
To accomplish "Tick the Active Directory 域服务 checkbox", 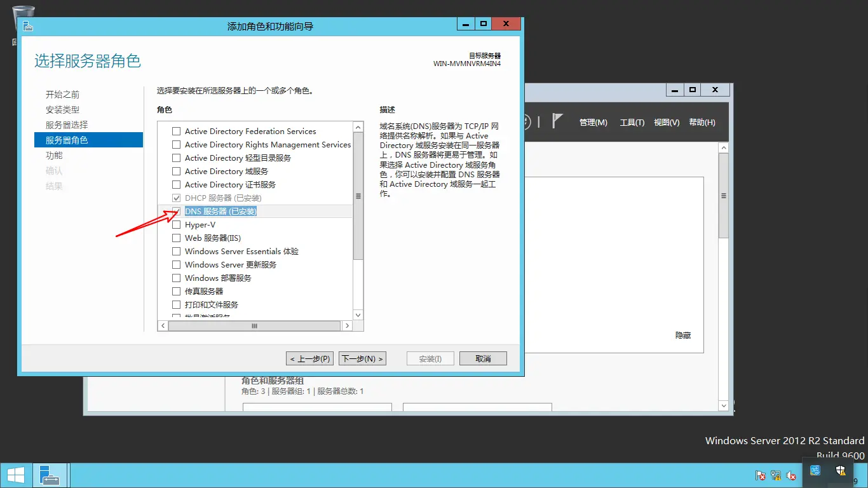I will (177, 172).
